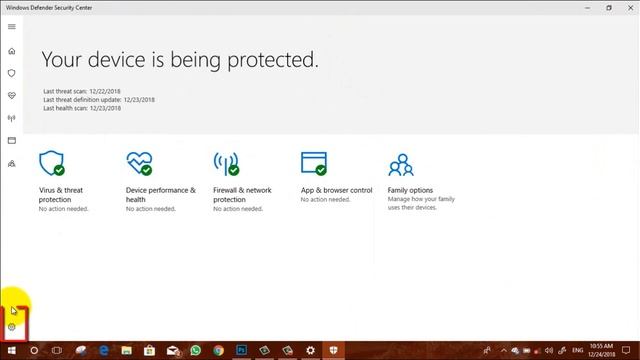Open Cortana search circle on taskbar
Image resolution: width=640 pixels, height=360 pixels.
pyautogui.click(x=34, y=351)
